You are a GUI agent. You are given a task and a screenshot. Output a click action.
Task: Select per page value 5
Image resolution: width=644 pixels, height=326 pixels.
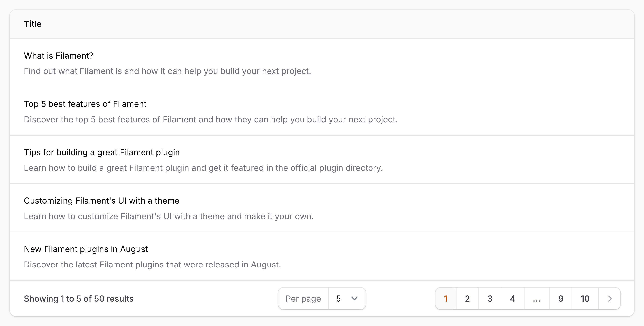click(338, 299)
